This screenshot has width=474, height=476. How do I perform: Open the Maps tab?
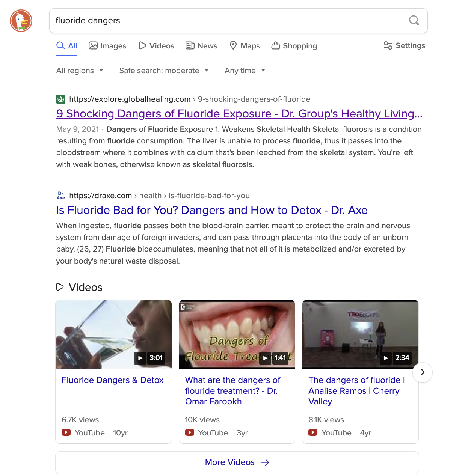(x=245, y=46)
